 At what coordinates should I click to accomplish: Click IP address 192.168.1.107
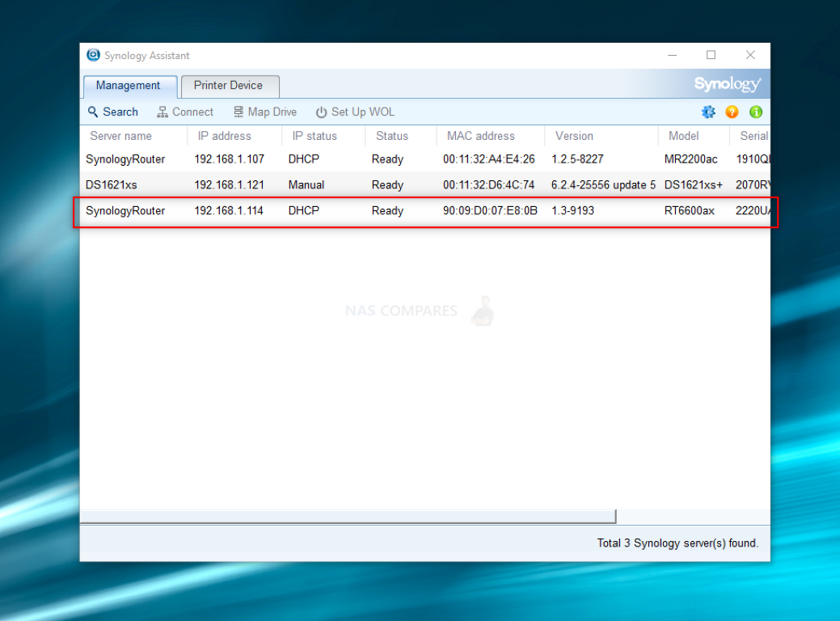[x=230, y=159]
